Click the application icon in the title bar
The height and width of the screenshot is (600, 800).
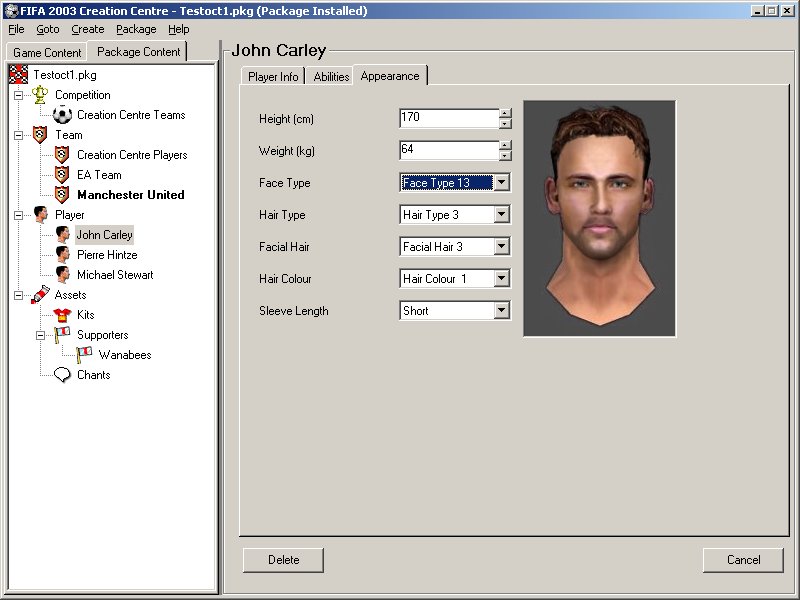pos(11,11)
